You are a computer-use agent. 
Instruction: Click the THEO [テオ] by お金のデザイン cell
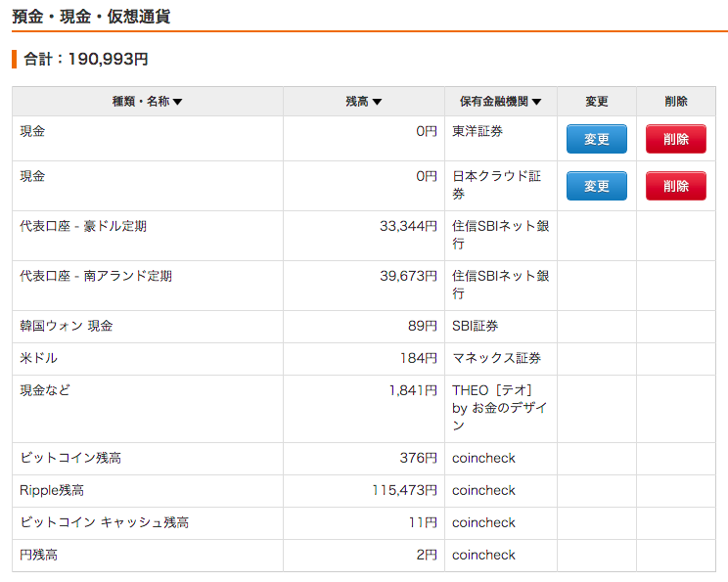pos(500,408)
